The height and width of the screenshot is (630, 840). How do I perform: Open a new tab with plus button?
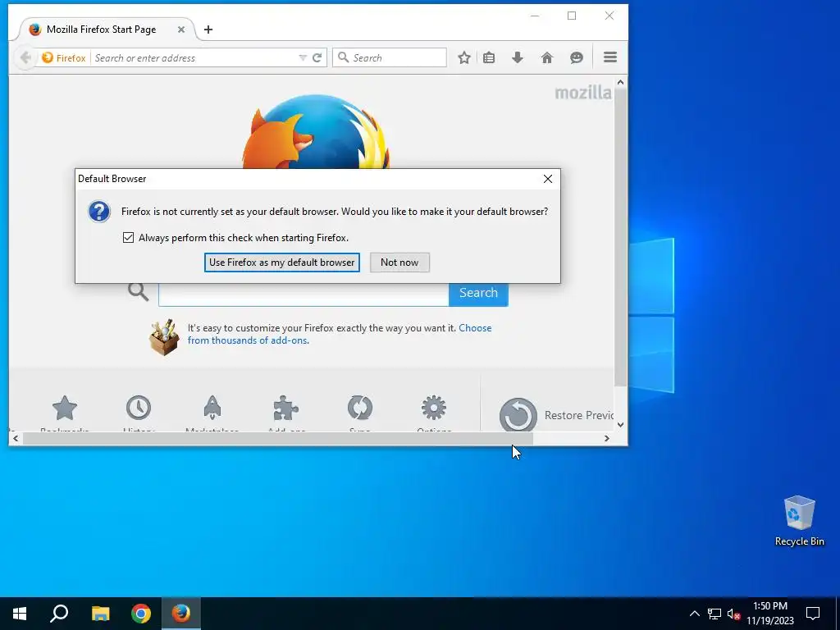click(208, 30)
